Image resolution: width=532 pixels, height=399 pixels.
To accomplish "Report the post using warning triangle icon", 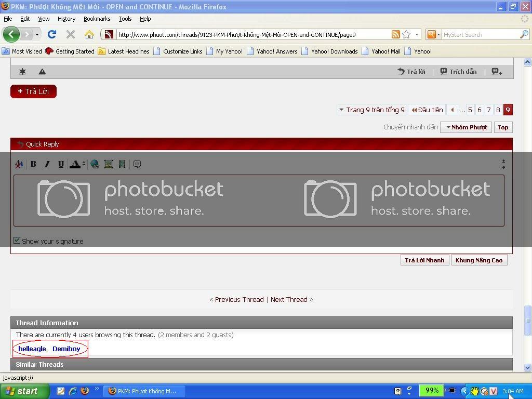I will (x=42, y=71).
